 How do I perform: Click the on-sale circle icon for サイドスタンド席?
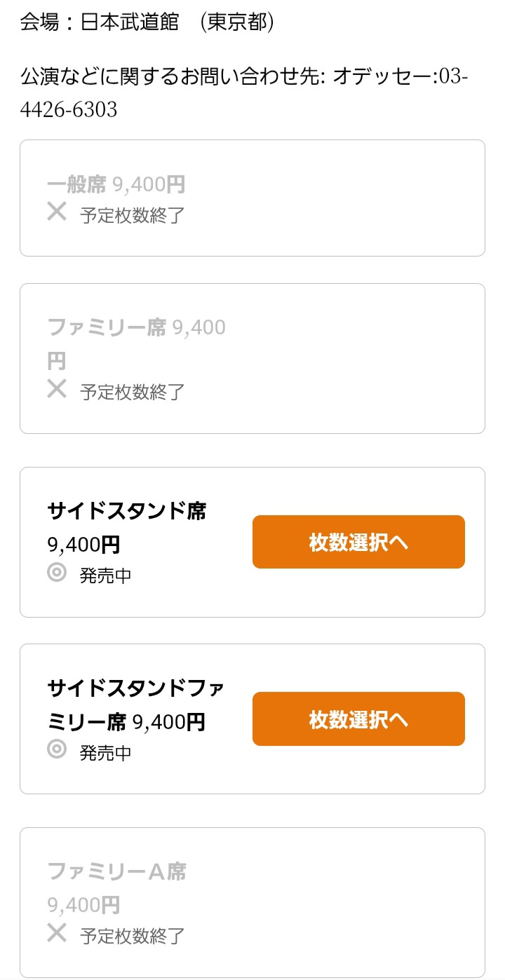pyautogui.click(x=57, y=573)
